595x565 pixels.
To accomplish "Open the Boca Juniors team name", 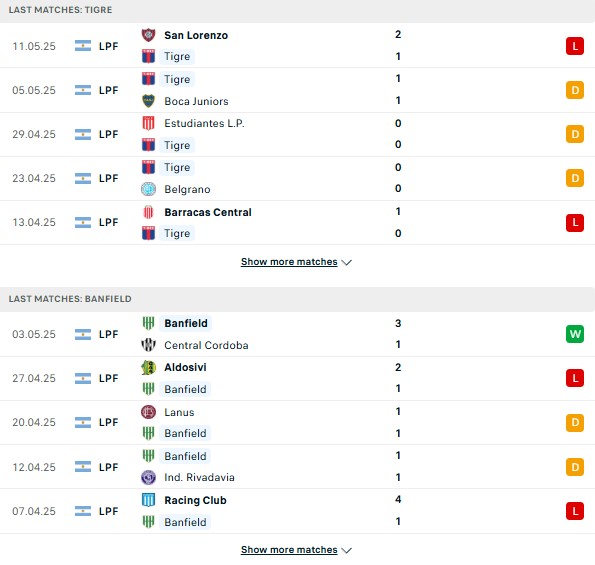I will tap(196, 101).
